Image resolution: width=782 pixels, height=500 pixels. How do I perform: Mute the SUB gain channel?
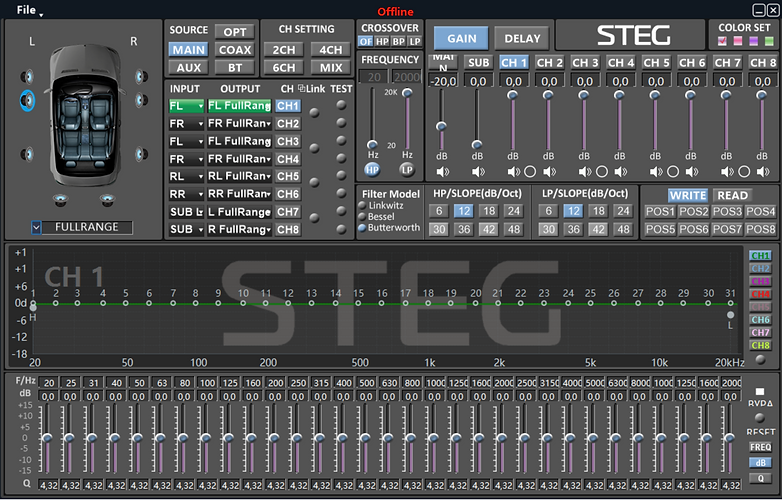(x=478, y=172)
